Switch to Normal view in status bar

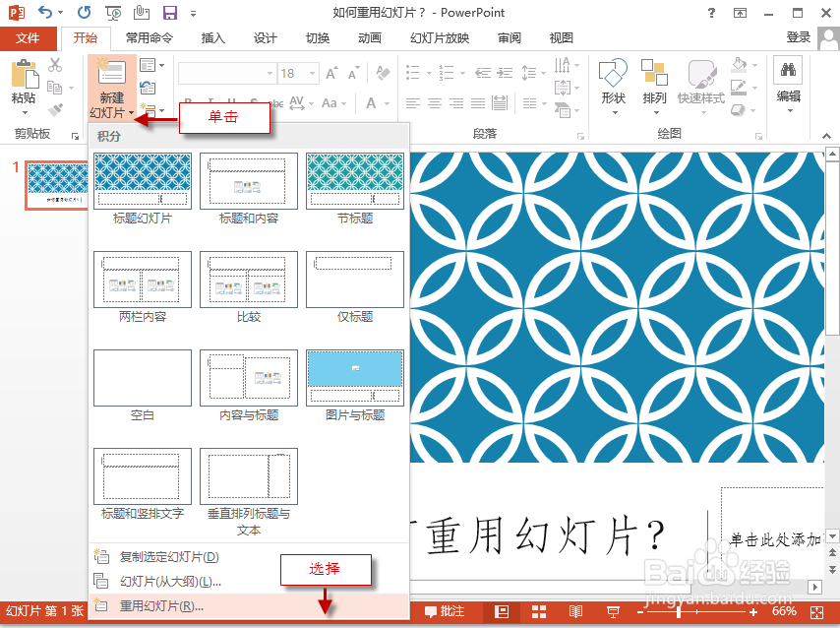tap(502, 611)
